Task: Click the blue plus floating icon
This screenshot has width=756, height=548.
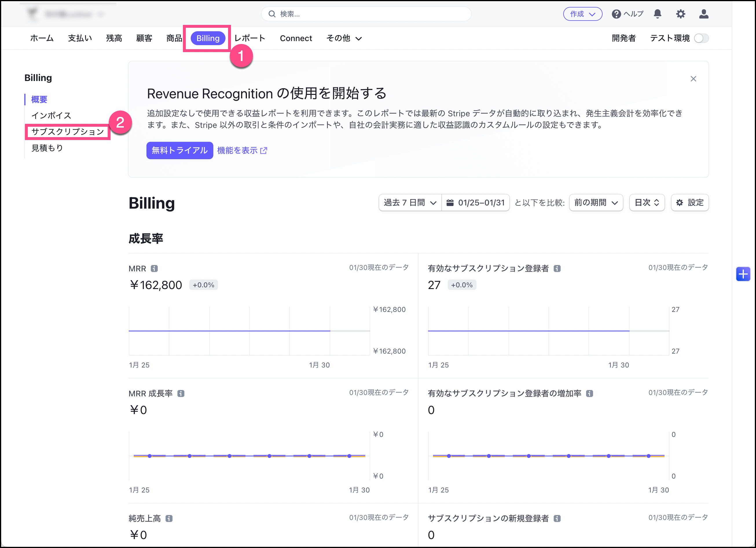Action: 743,274
